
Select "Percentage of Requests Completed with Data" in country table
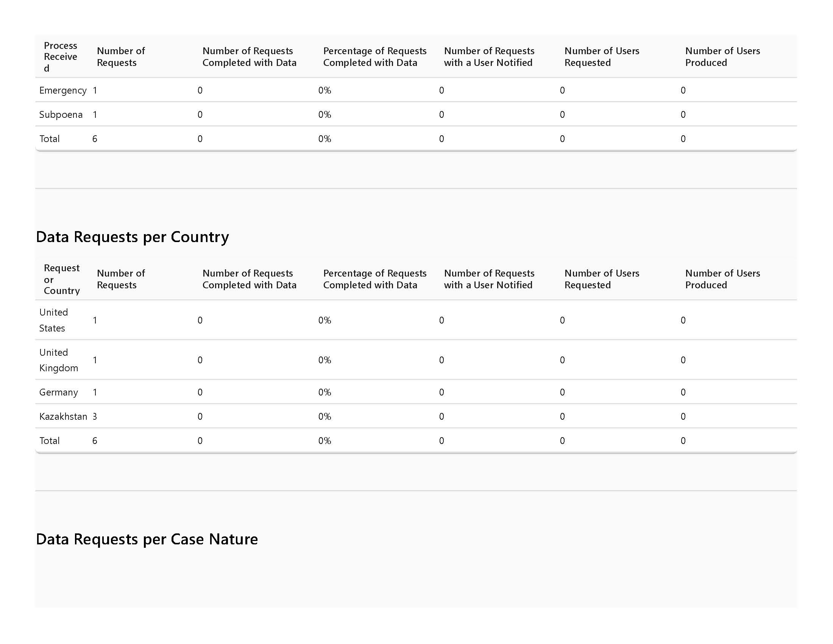coord(374,279)
